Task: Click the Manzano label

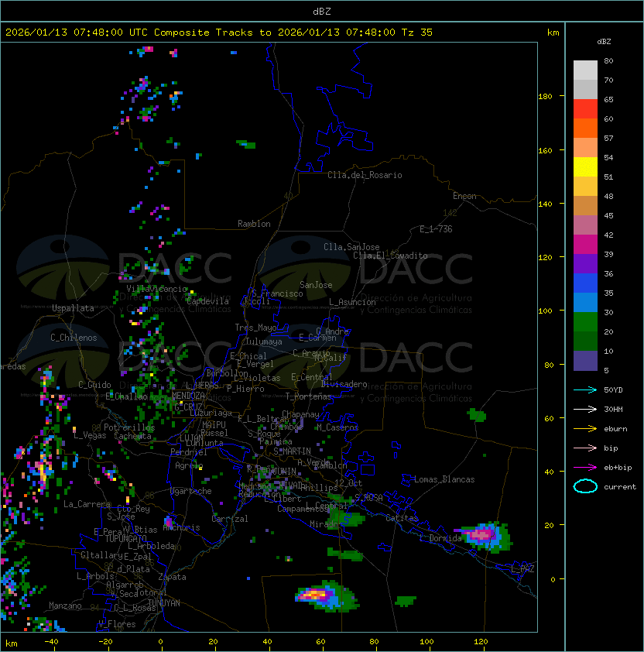Action: tap(65, 606)
